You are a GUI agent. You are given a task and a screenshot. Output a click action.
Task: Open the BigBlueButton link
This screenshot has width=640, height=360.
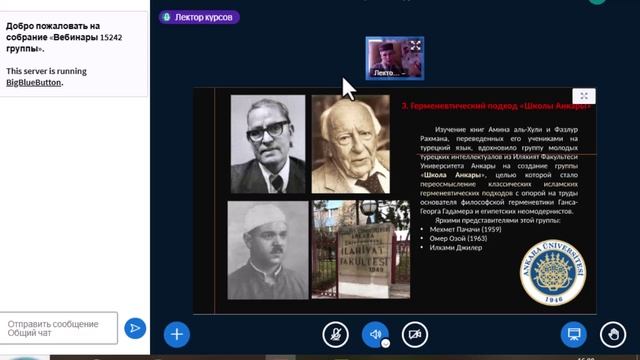click(x=33, y=82)
